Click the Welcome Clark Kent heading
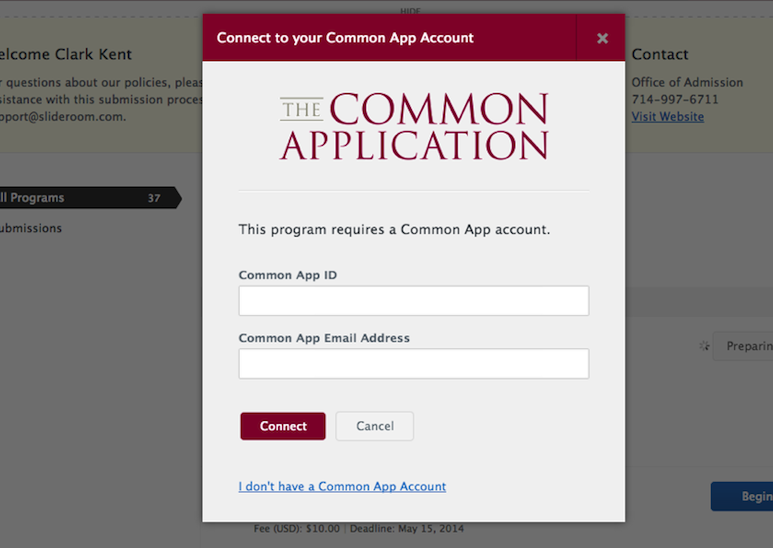Screen dimensions: 773x548 click(x=66, y=54)
